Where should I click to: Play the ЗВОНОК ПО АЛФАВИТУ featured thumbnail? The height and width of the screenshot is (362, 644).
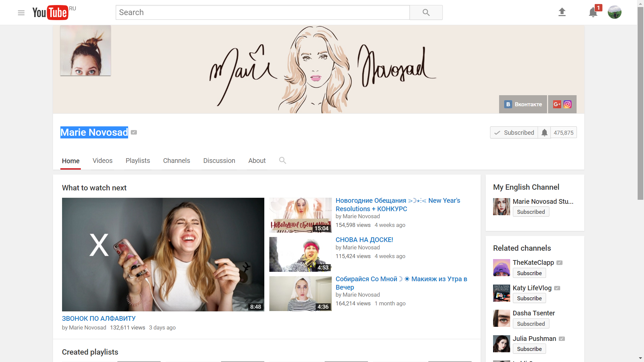163,254
